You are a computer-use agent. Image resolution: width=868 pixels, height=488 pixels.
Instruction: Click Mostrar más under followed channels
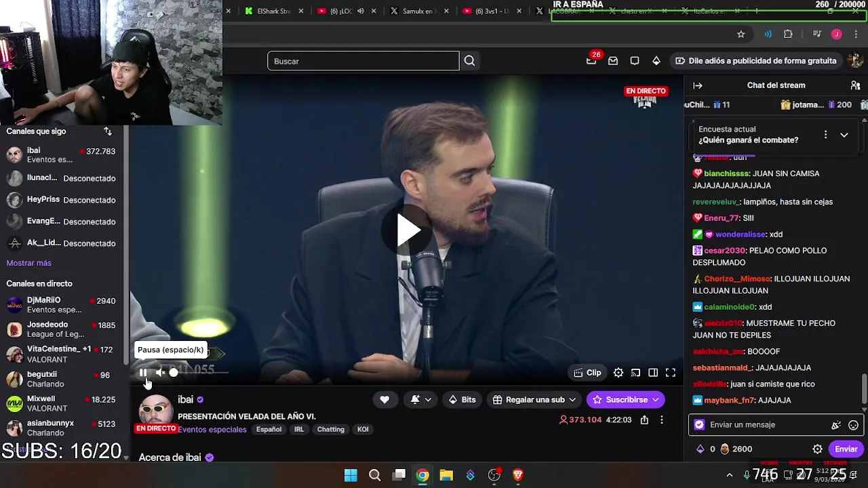click(x=29, y=263)
